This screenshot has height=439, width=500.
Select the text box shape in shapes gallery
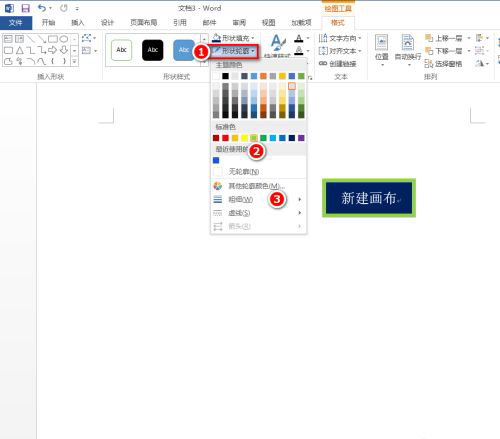8,39
